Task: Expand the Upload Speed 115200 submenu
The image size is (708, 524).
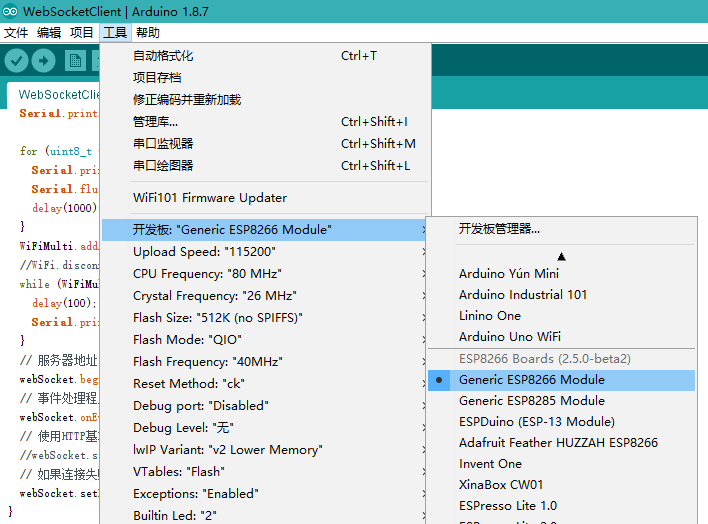Action: tap(265, 252)
